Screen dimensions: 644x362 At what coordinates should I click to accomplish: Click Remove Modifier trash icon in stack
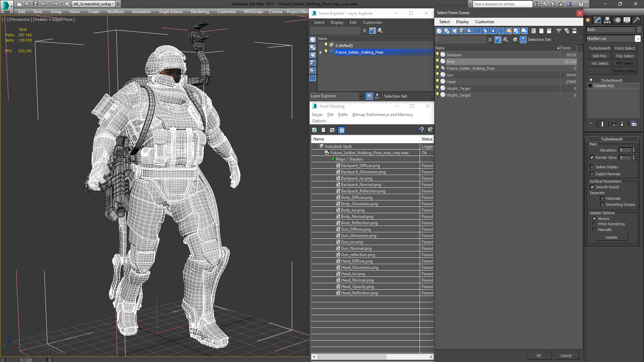coord(622,124)
